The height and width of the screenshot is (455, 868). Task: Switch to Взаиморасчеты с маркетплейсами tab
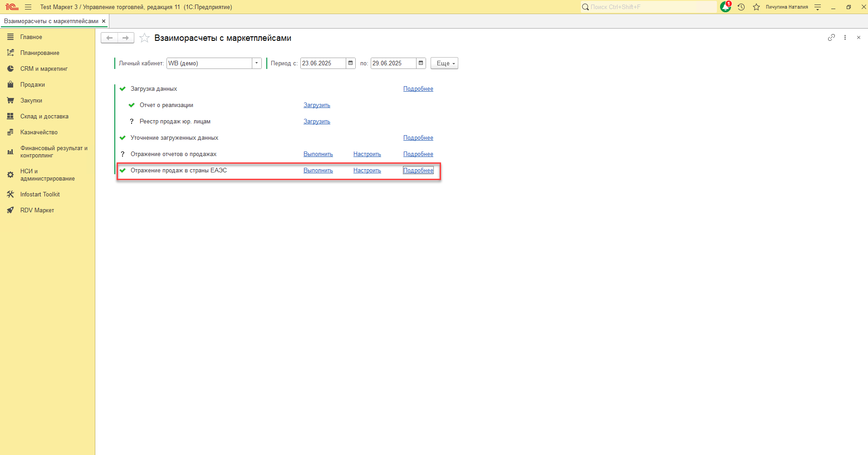coord(51,21)
